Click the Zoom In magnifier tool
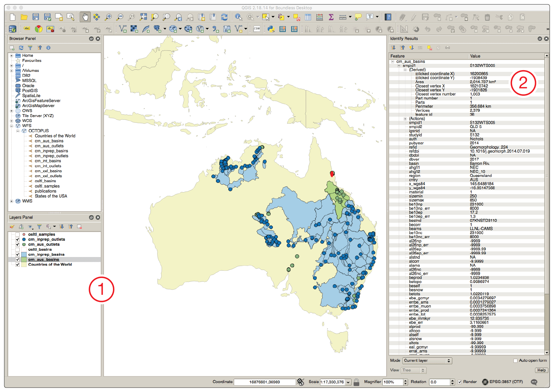Image resolution: width=554 pixels, height=392 pixels. click(x=108, y=17)
